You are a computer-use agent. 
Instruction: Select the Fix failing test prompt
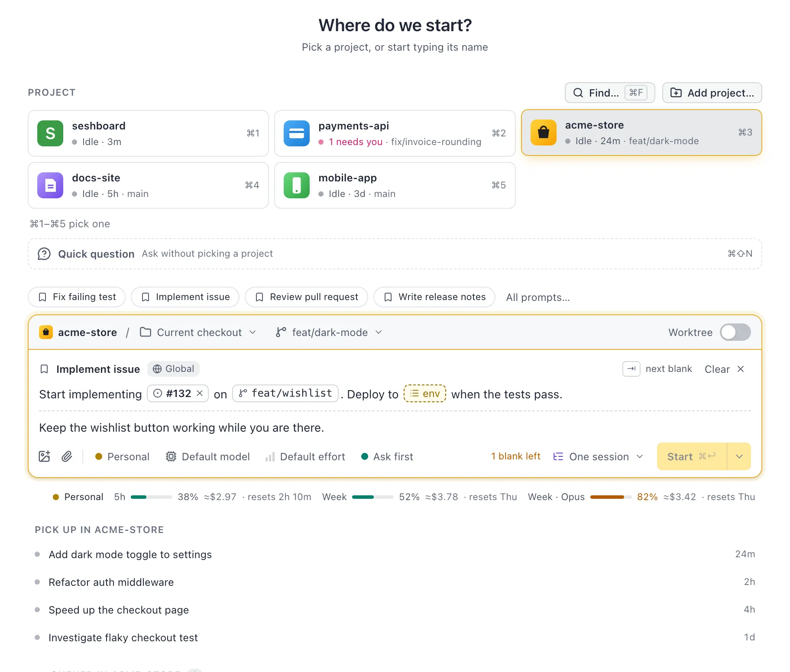click(x=77, y=297)
